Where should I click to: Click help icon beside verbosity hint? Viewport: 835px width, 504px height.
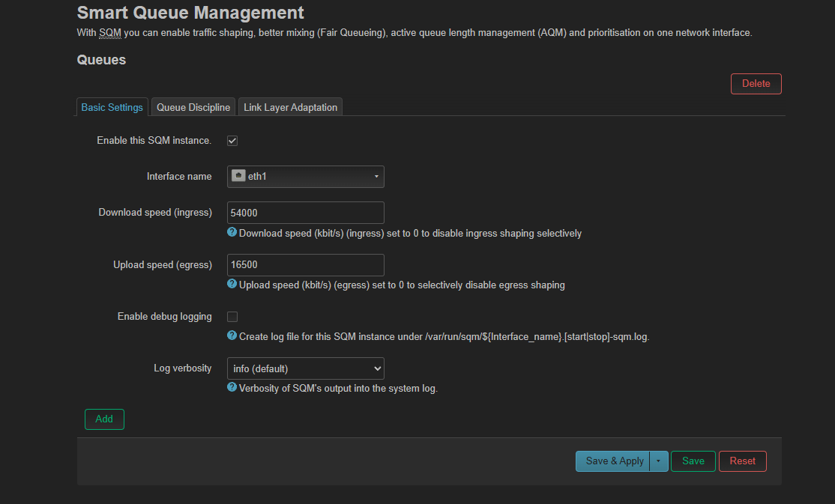(232, 387)
